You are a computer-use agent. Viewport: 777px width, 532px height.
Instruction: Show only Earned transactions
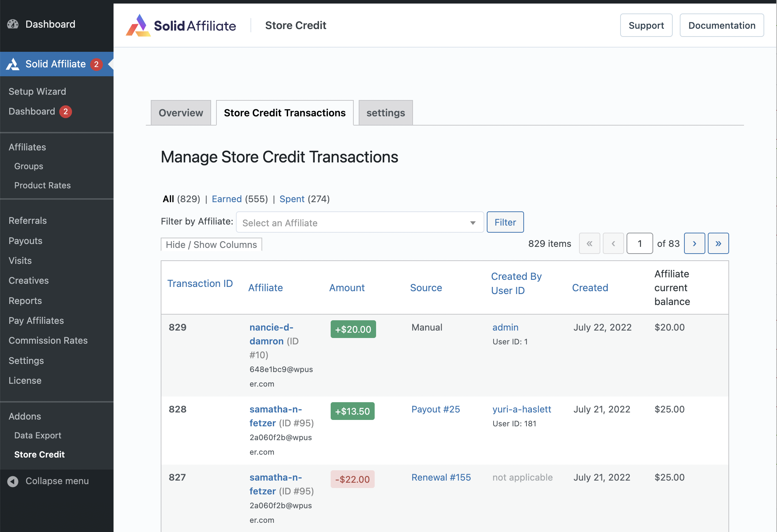tap(227, 199)
